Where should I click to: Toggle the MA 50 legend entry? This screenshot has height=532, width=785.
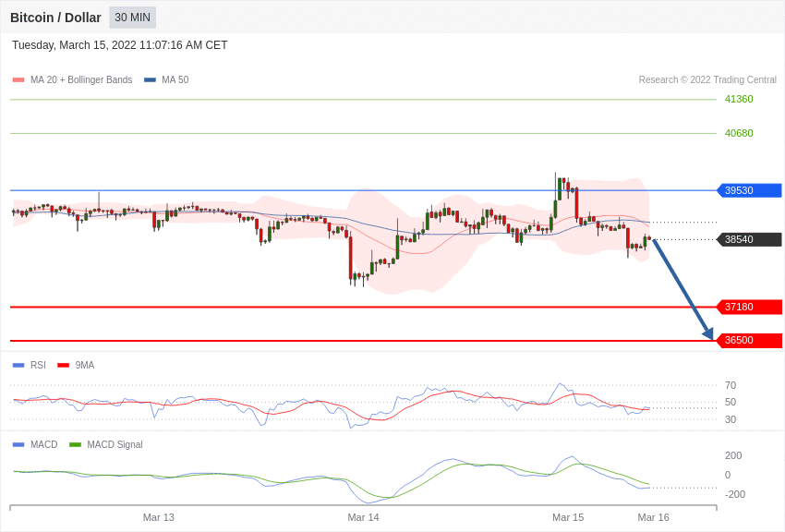[x=166, y=80]
